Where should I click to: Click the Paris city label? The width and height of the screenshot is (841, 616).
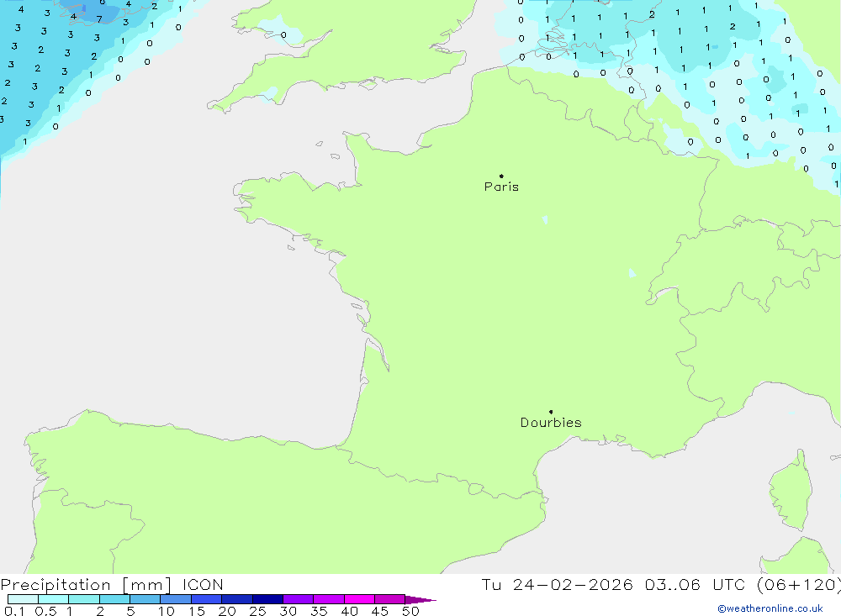coord(501,187)
